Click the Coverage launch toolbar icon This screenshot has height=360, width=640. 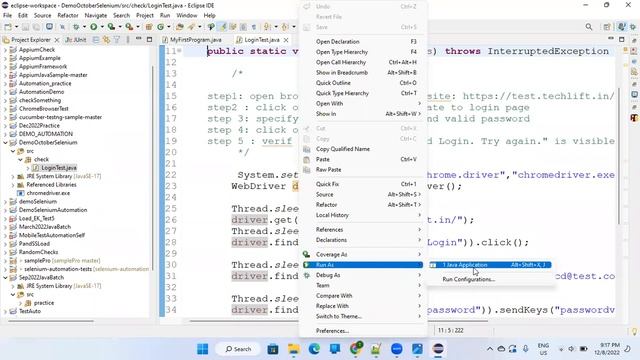pyautogui.click(x=111, y=27)
